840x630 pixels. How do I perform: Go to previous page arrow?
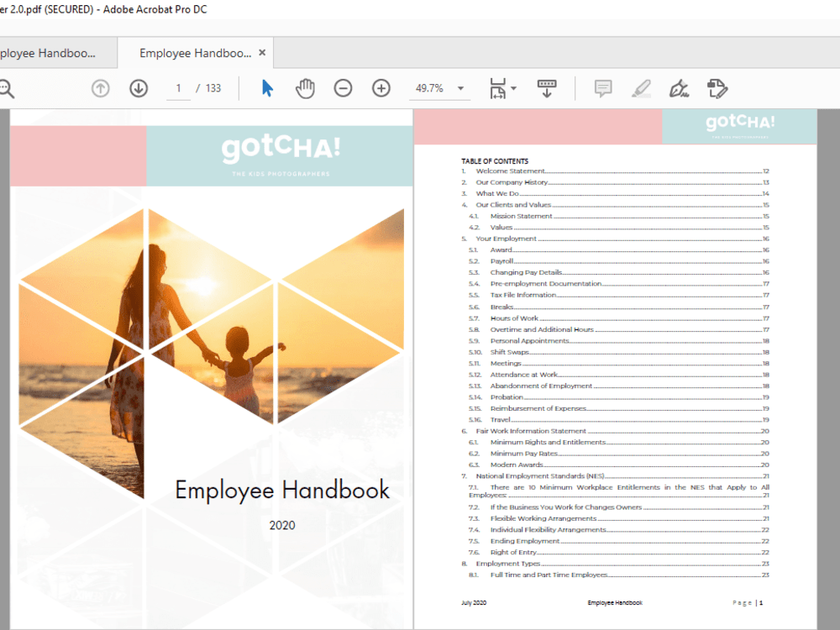[100, 88]
